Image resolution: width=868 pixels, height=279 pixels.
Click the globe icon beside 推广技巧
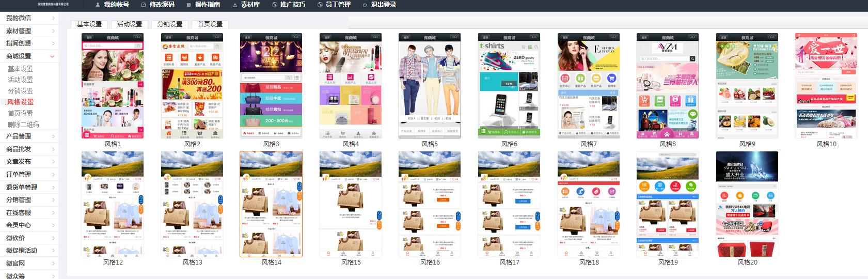274,5
